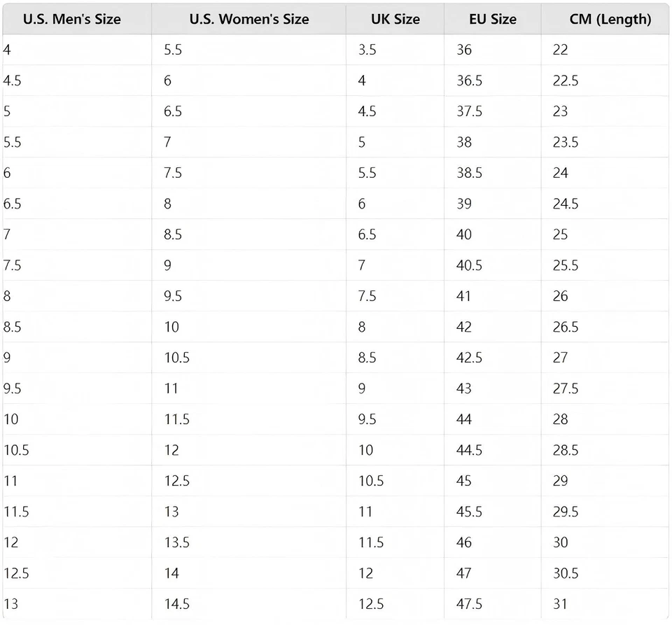
Task: Click the 30.5 cm length cell
Action: pos(566,573)
